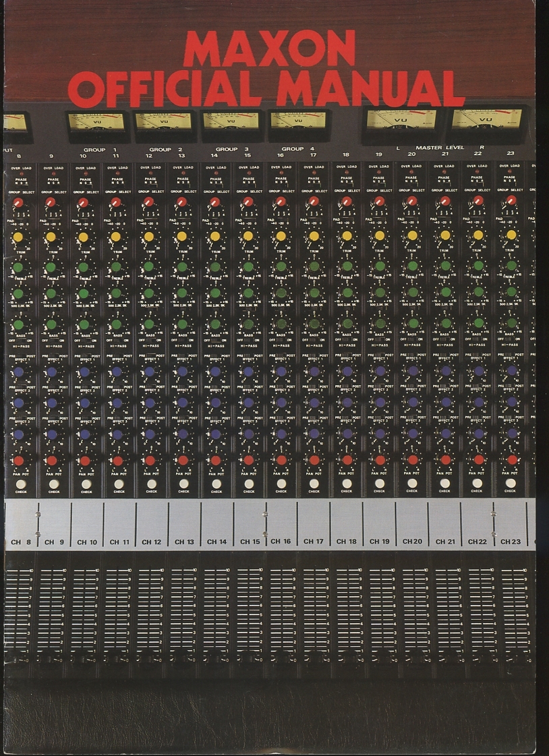The width and height of the screenshot is (549, 756).
Task: Click the blue Effect 1 knob on channel 19
Action: (380, 371)
